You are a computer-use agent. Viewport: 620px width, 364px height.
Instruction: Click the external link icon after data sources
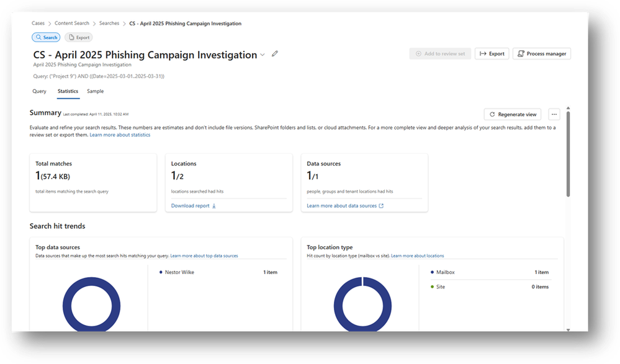[x=381, y=206]
